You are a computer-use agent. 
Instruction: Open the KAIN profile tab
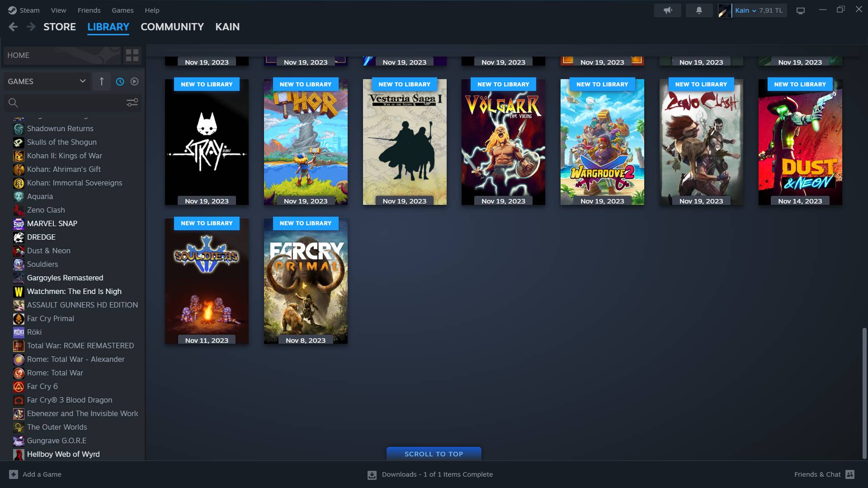coord(227,27)
